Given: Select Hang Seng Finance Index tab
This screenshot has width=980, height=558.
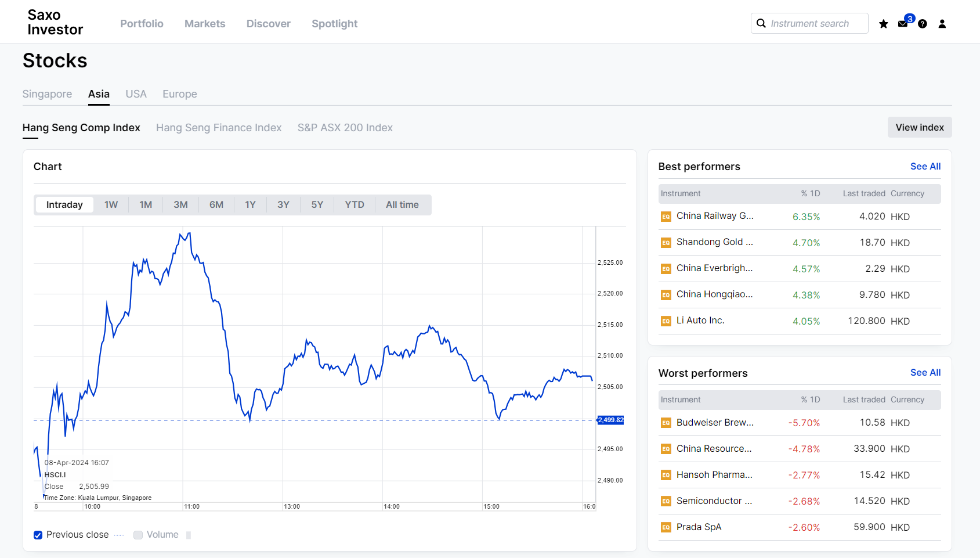Looking at the screenshot, I should pyautogui.click(x=219, y=128).
